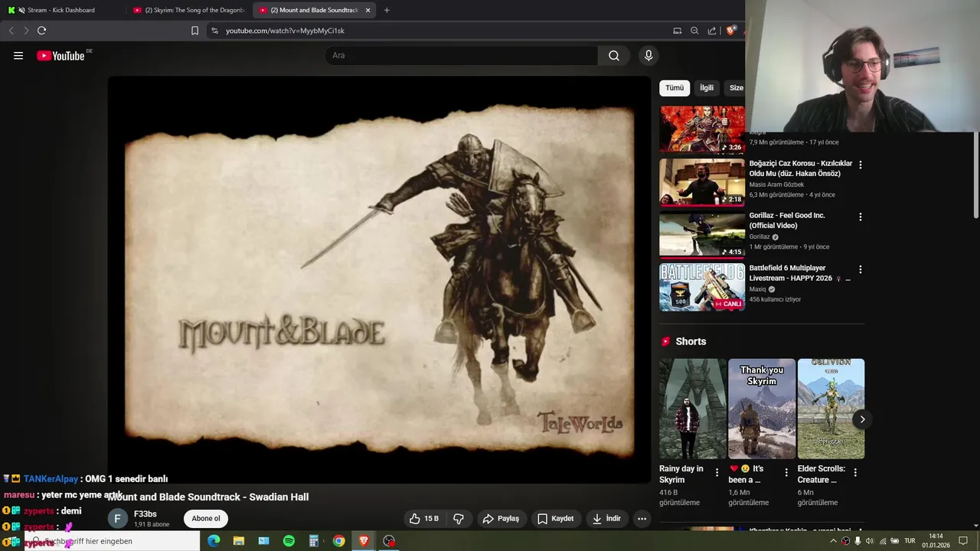The width and height of the screenshot is (980, 551).
Task: Open more actions ellipsis below the video
Action: tap(642, 519)
